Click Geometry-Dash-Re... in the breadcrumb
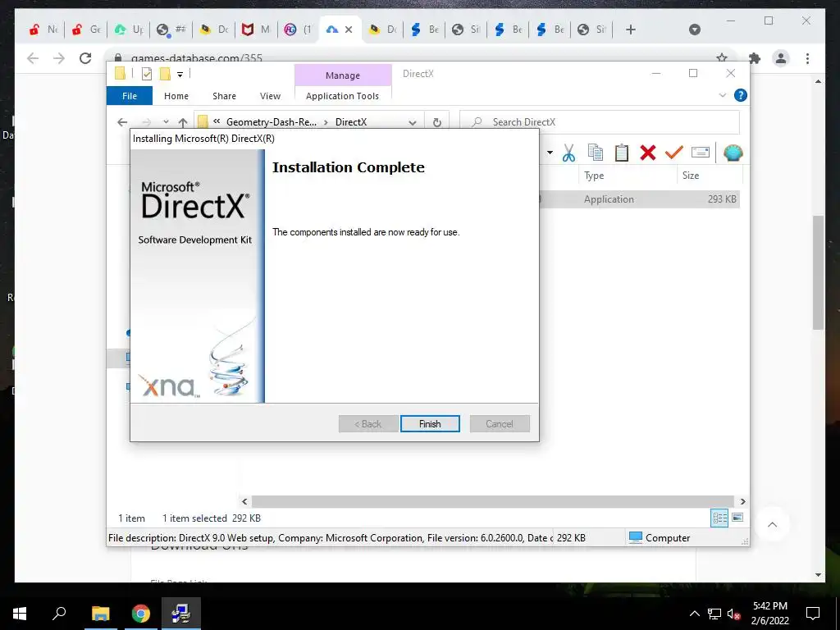This screenshot has width=840, height=630. point(272,122)
